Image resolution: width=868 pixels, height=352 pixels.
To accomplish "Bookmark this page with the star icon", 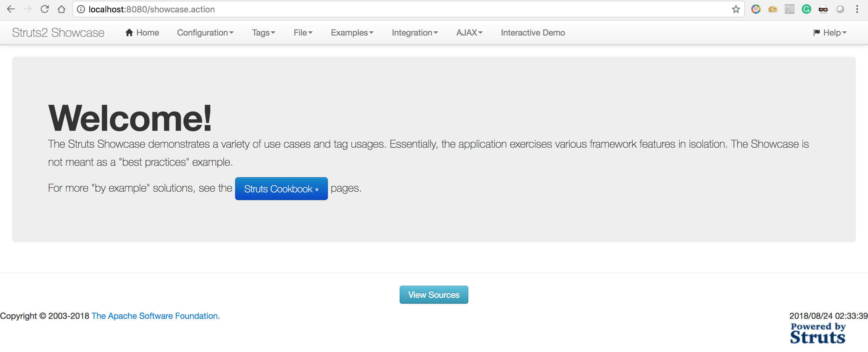I will pyautogui.click(x=736, y=9).
